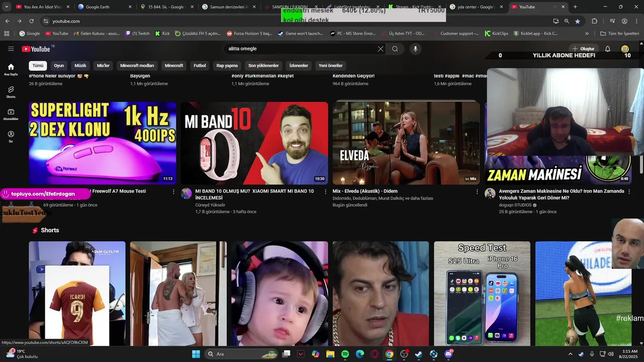Open the Speed Test S25 Ultra short
This screenshot has height=362, width=644.
[482, 293]
